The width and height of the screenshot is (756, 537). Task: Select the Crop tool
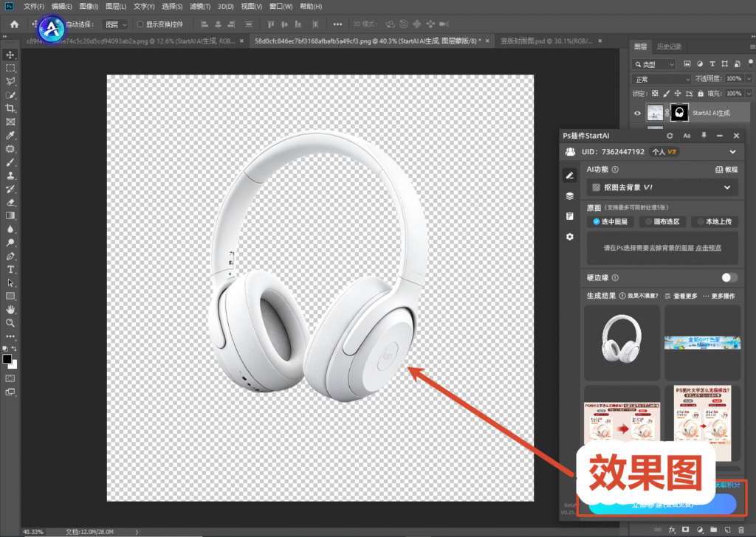[10, 108]
